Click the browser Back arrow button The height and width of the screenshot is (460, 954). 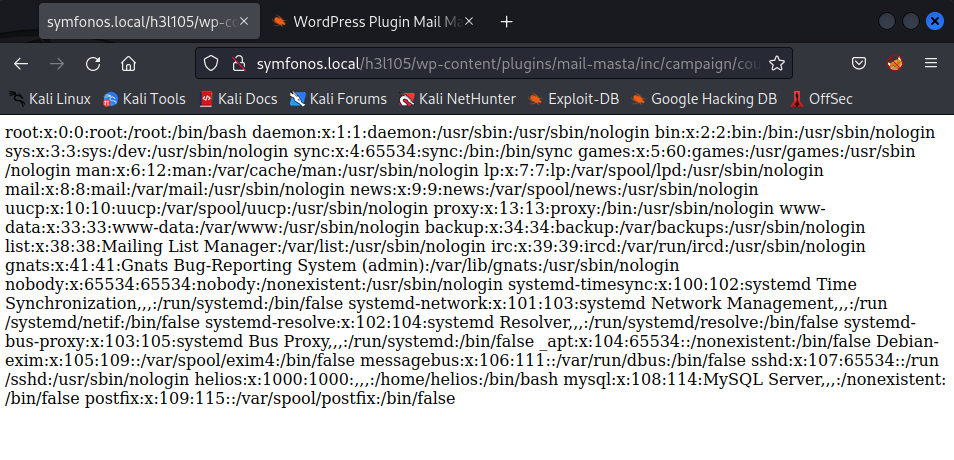coord(21,64)
